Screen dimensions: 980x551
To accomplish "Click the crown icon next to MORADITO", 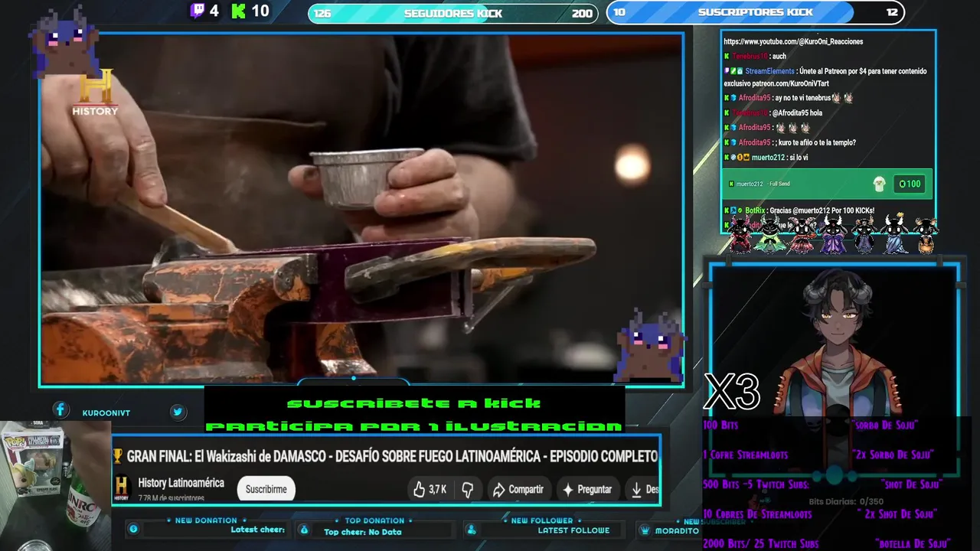I will 645,530.
